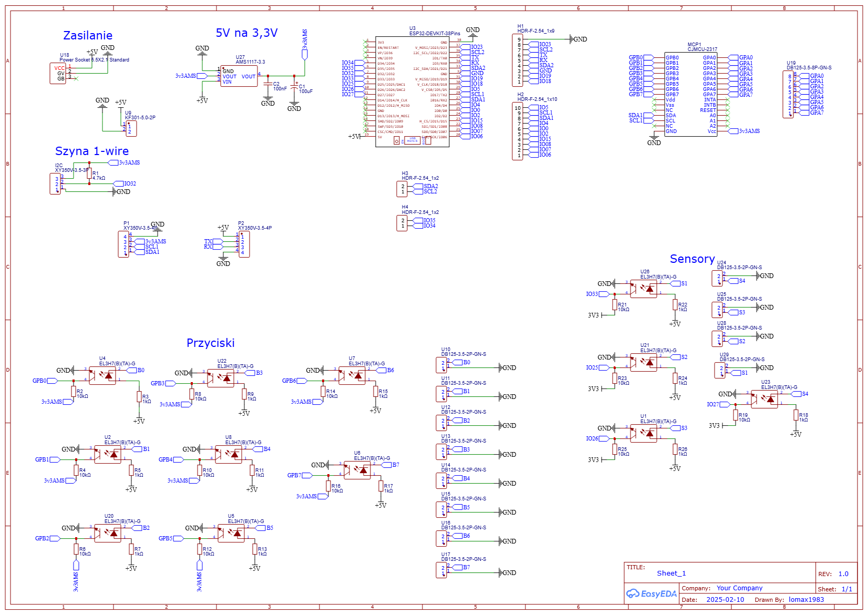Click the IO32 net port on 1-wire bus

[x=125, y=184]
